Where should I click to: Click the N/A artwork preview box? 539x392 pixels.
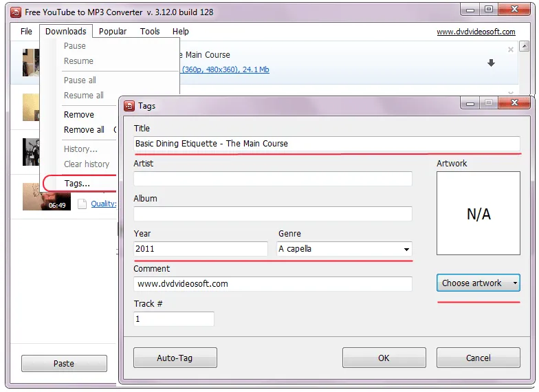[x=478, y=213]
